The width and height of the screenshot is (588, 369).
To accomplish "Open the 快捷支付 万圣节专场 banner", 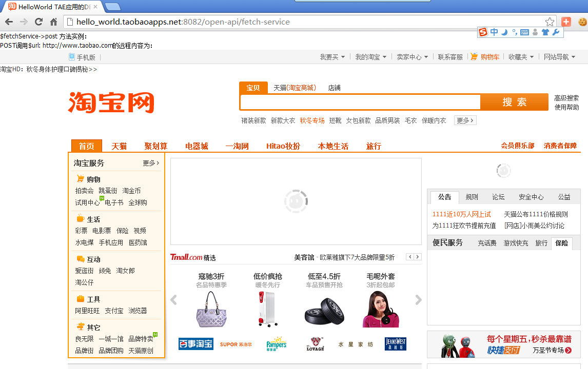I will click(504, 344).
